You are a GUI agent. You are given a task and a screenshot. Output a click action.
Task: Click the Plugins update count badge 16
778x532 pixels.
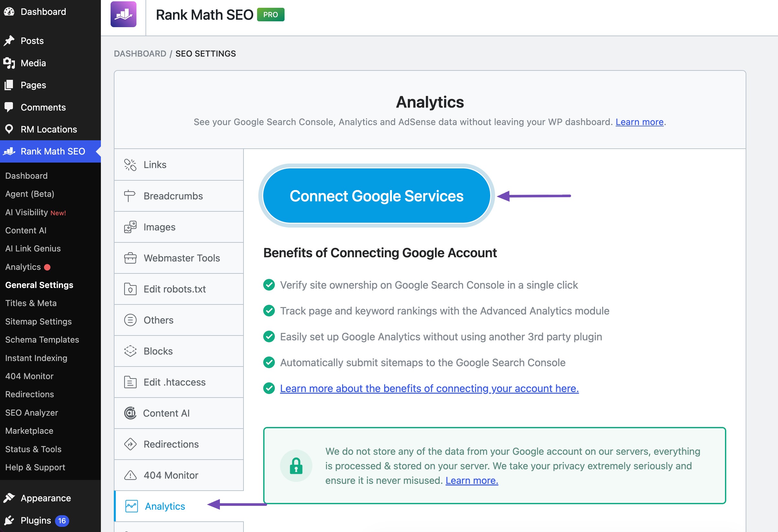[x=62, y=521]
